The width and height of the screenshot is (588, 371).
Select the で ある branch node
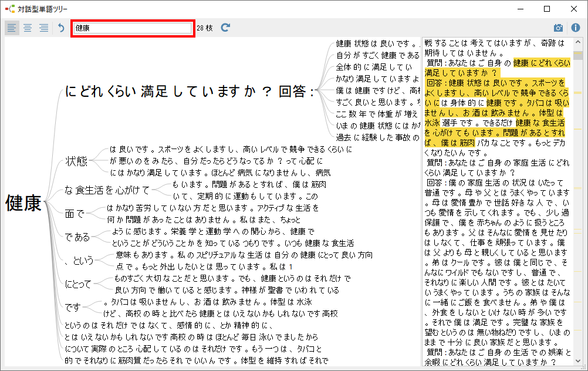pos(77,237)
